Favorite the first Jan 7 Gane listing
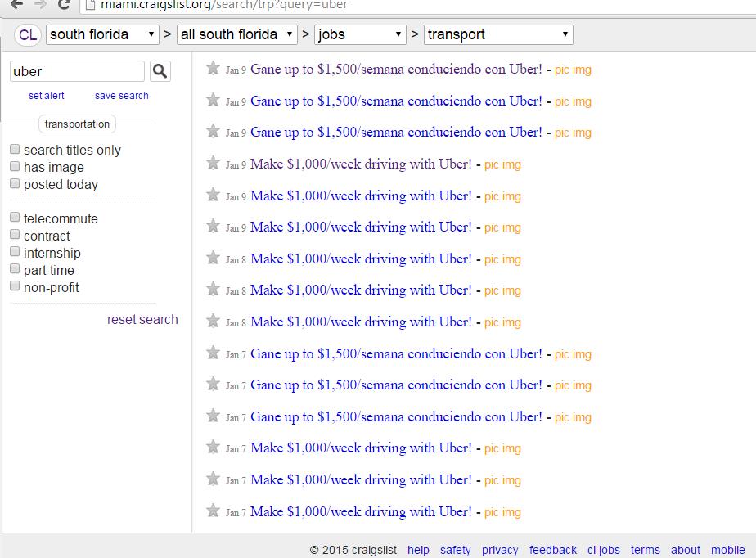The width and height of the screenshot is (756, 558). [213, 353]
